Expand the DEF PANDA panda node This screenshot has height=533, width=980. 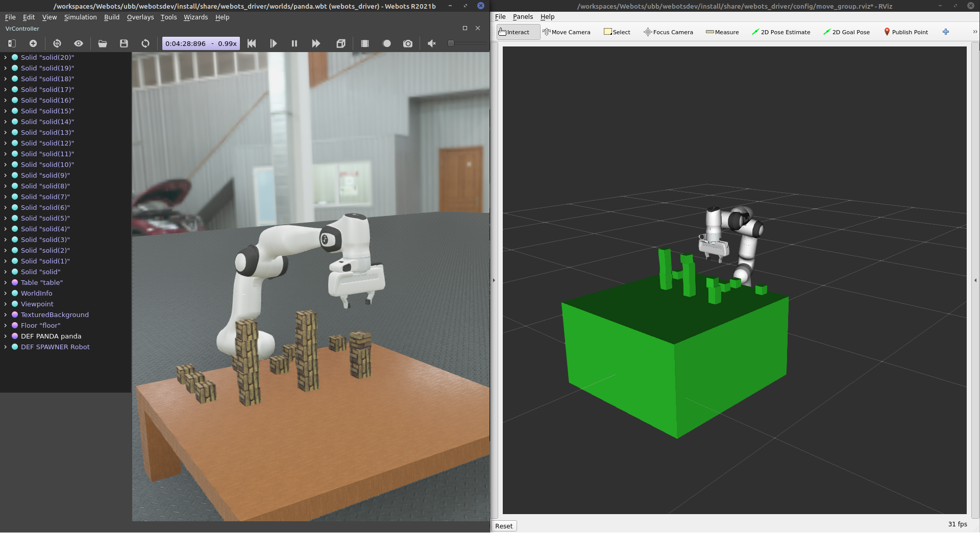(x=6, y=336)
